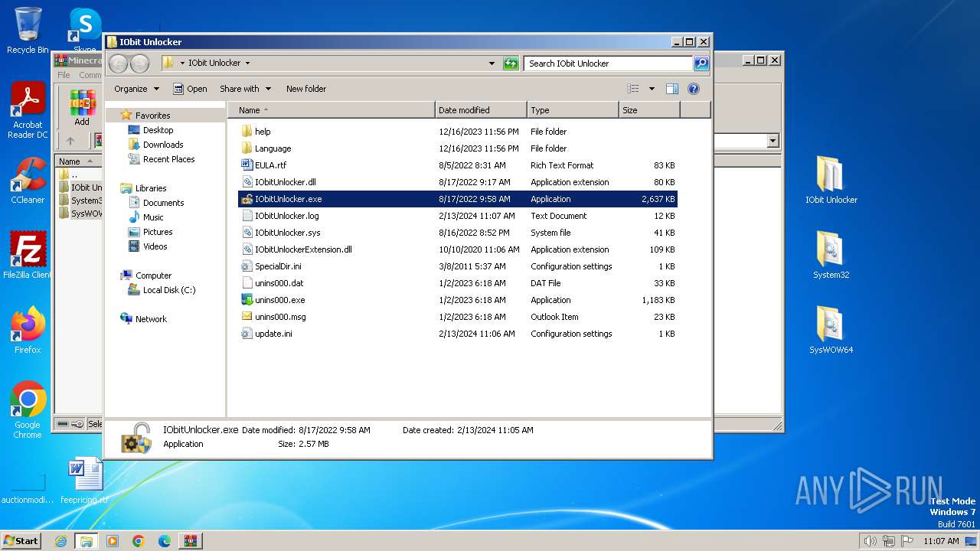
Task: Open the CCleaner desktop shortcut
Action: coord(28,176)
